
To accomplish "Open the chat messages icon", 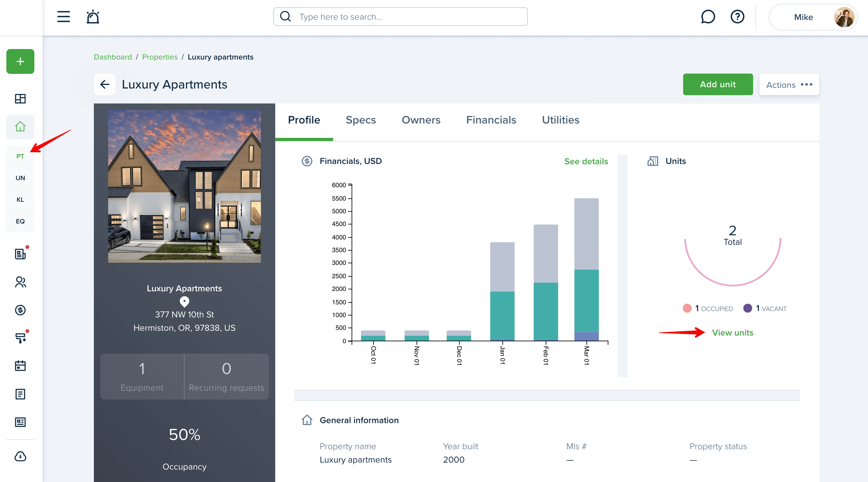I will pyautogui.click(x=708, y=17).
